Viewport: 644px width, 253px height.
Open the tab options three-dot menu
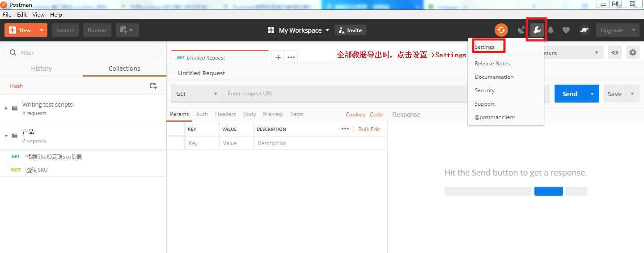[x=291, y=57]
